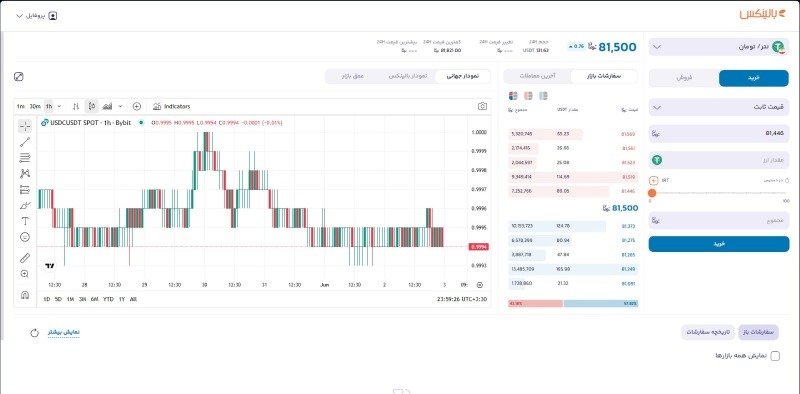Screen dimensions: 800x394
Task: Open the Indicators panel
Action: click(171, 106)
